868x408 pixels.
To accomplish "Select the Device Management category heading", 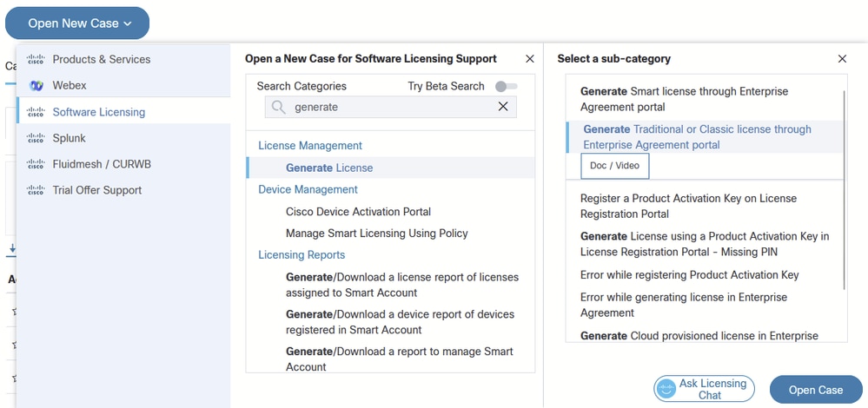I will point(308,189).
